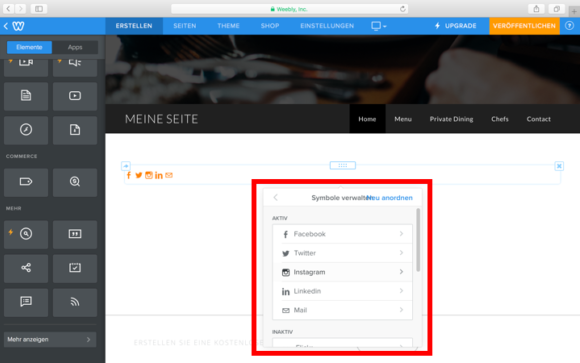Delete the social icons element with X
Image resolution: width=580 pixels, height=363 pixels.
[559, 166]
